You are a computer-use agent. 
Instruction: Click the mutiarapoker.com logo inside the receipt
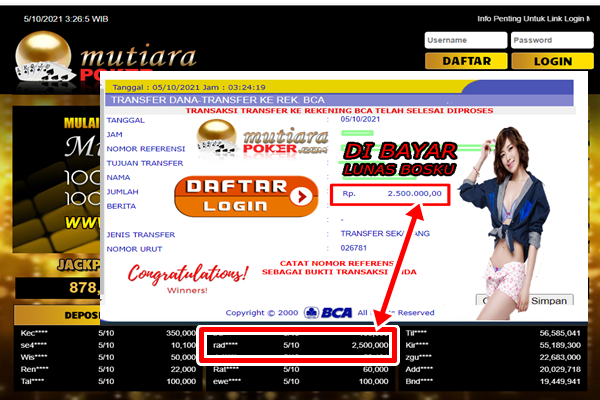(x=262, y=137)
